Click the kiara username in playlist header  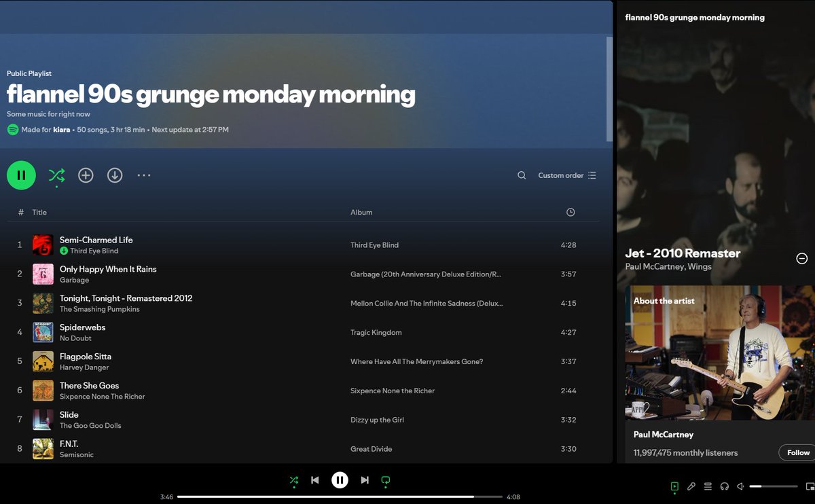(61, 130)
